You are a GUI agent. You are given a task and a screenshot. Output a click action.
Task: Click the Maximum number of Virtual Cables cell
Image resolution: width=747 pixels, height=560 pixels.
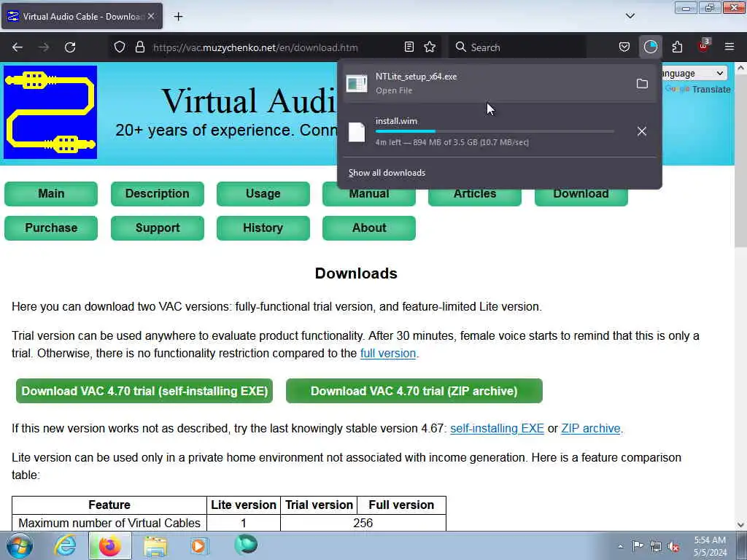(109, 523)
